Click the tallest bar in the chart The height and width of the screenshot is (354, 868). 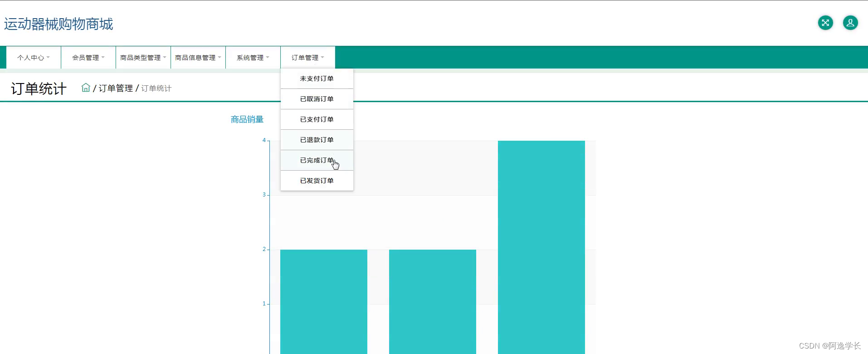click(541, 247)
